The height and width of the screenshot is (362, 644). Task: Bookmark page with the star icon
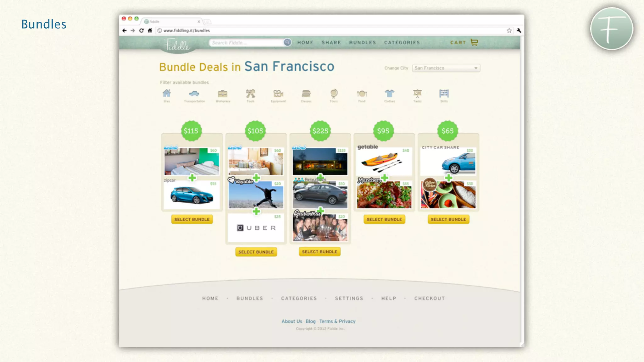(x=509, y=30)
